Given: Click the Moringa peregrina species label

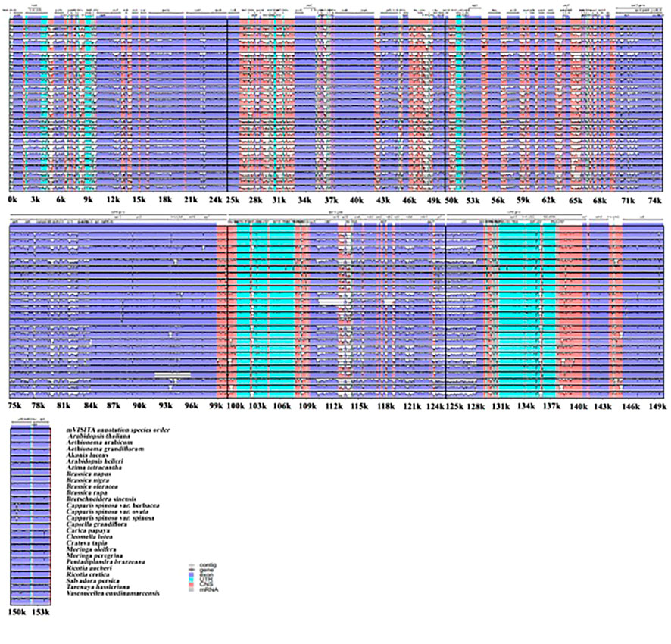Looking at the screenshot, I should 94,555.
